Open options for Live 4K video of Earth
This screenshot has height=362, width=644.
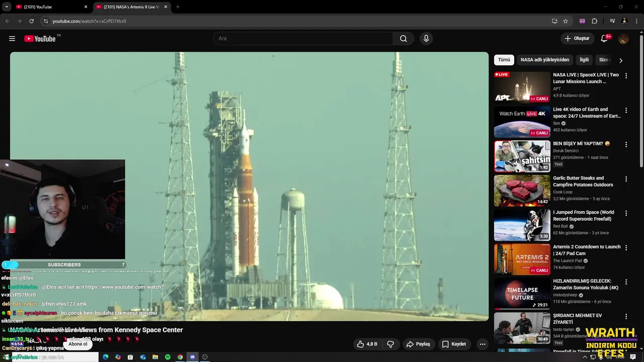point(626,110)
